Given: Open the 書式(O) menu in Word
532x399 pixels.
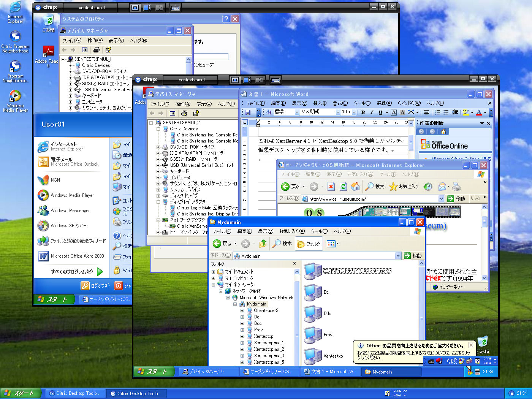Looking at the screenshot, I should (x=340, y=103).
